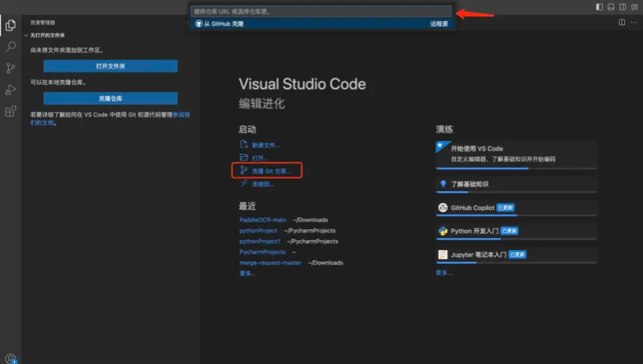Click the Python logo icon

coord(443,231)
